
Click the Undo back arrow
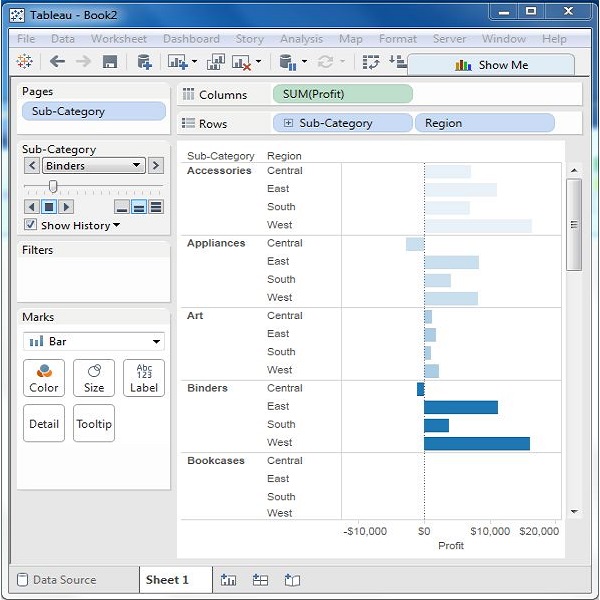pyautogui.click(x=57, y=62)
